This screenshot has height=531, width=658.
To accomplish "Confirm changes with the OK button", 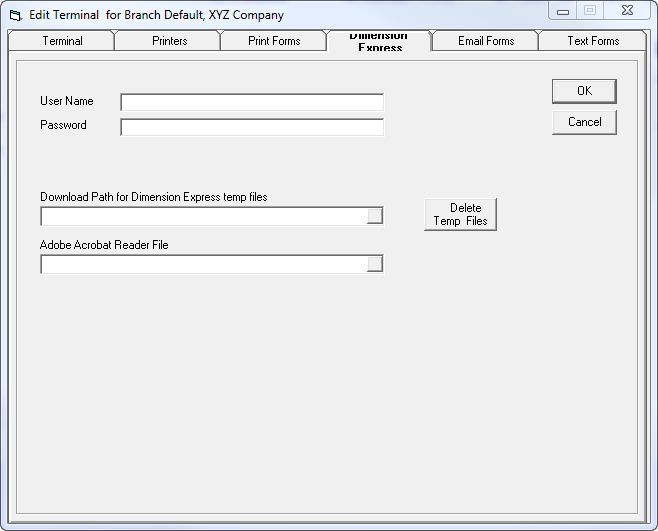I will 584,91.
